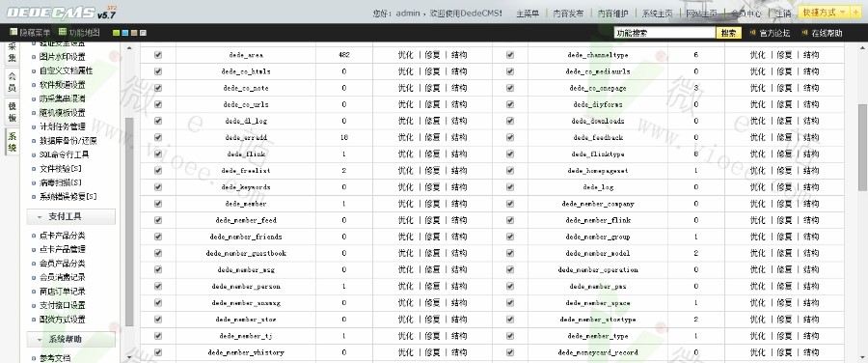Open 数据库备份/还原 in sidebar
The image size is (868, 363).
click(x=68, y=141)
